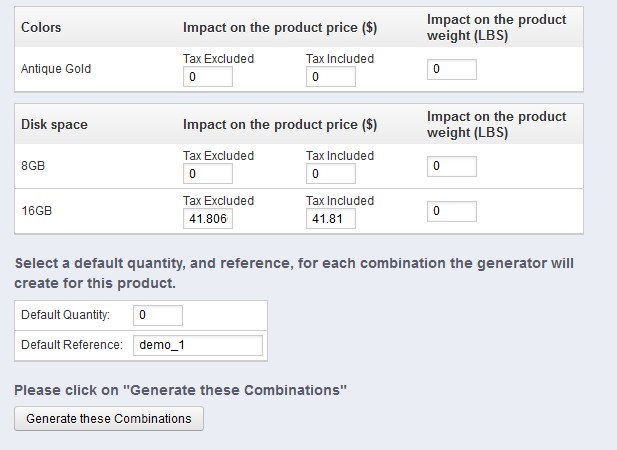The image size is (617, 450).
Task: Click the 8GB Tax Excluded price field
Action: (207, 174)
